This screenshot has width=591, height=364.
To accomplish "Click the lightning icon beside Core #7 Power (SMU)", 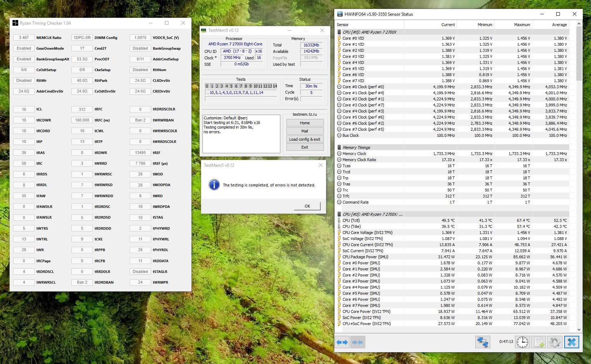I will point(339,305).
